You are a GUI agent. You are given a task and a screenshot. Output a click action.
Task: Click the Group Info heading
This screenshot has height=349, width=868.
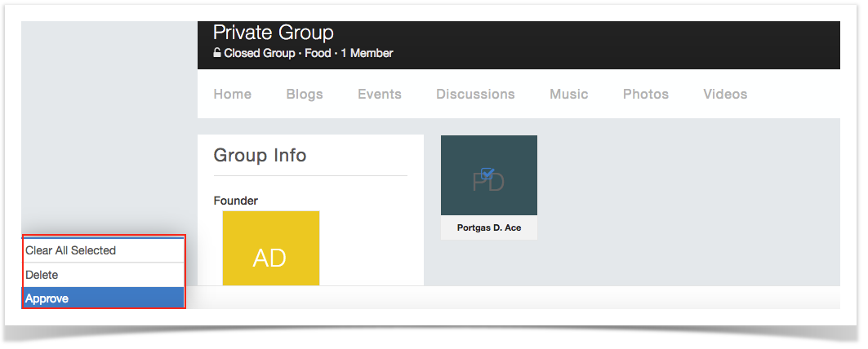point(260,155)
